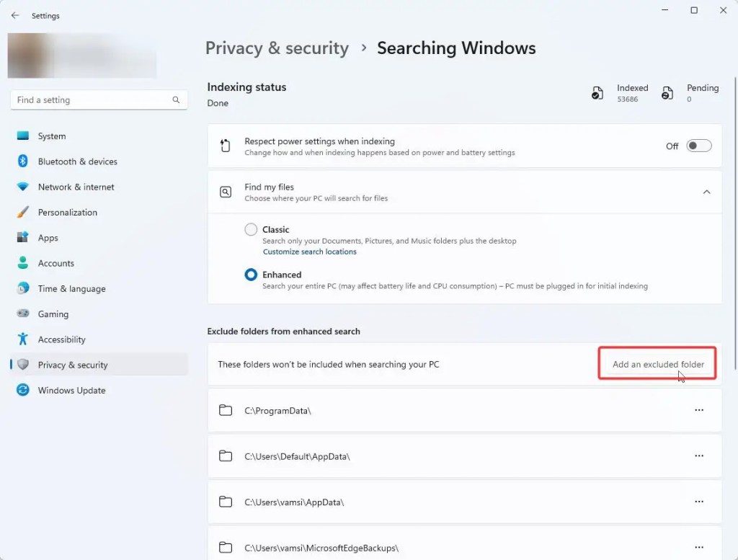Click Add an excluded folder button

(x=658, y=364)
